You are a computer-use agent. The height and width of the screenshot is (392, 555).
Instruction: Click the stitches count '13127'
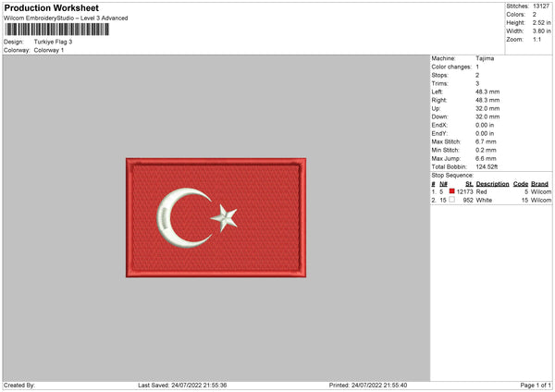[x=541, y=6]
